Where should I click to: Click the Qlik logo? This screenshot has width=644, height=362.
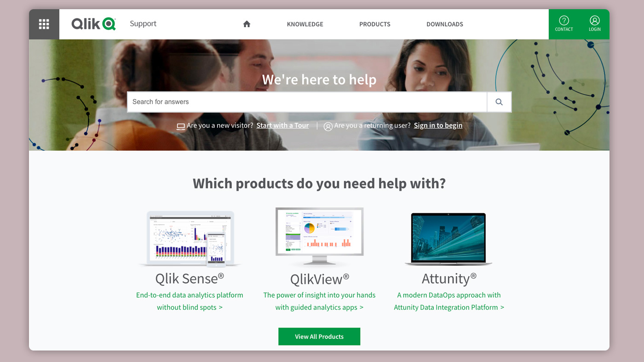point(93,24)
